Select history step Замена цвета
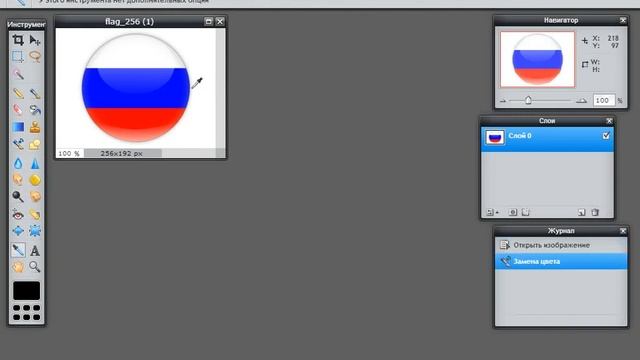Image resolution: width=640 pixels, height=360 pixels. pos(561,261)
